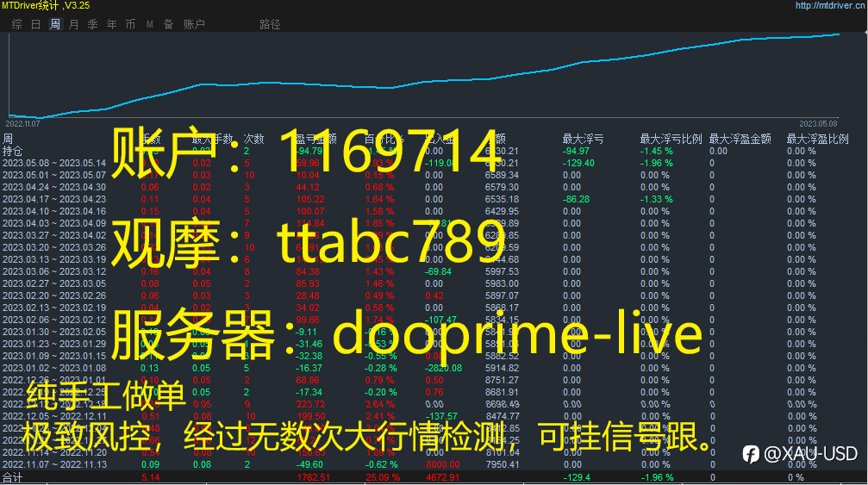Open the 账户 account tab

pyautogui.click(x=194, y=24)
